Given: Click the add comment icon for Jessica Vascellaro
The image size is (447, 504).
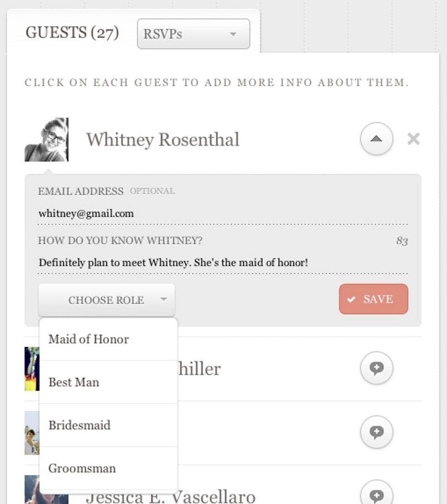Looking at the screenshot, I should pos(376,494).
